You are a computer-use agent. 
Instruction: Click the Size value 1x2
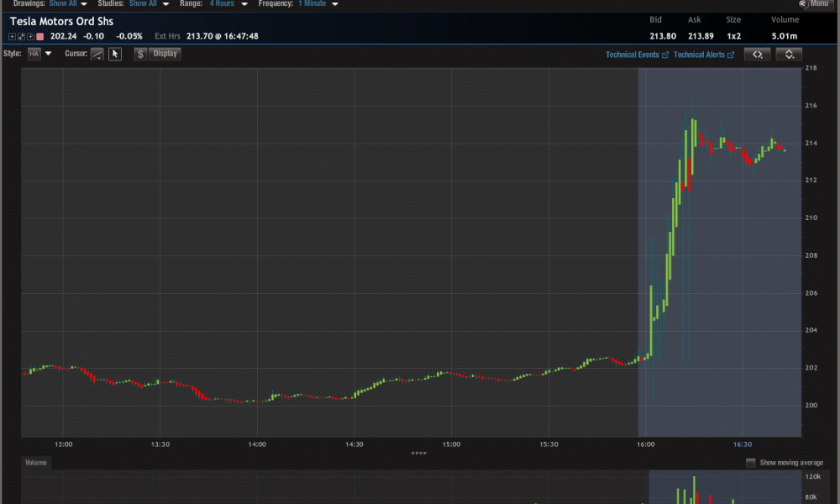click(x=733, y=36)
